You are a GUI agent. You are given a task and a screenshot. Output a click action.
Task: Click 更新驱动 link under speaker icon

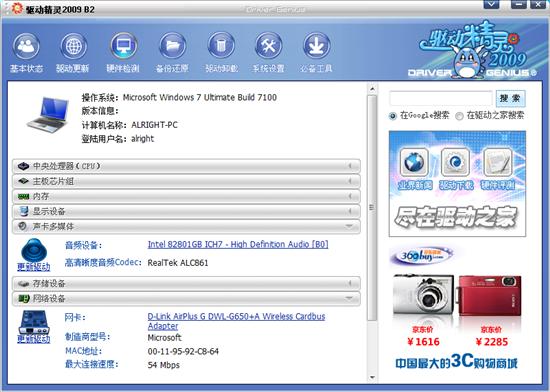(34, 267)
